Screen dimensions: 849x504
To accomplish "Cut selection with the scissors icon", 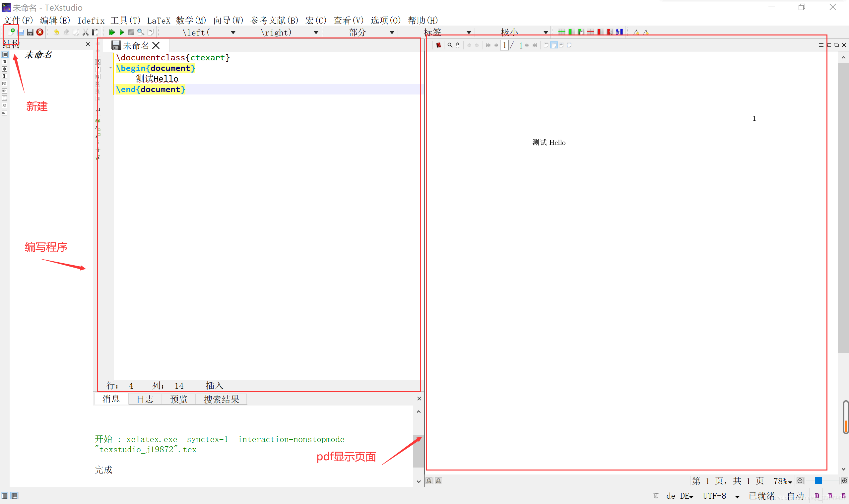I will point(86,32).
